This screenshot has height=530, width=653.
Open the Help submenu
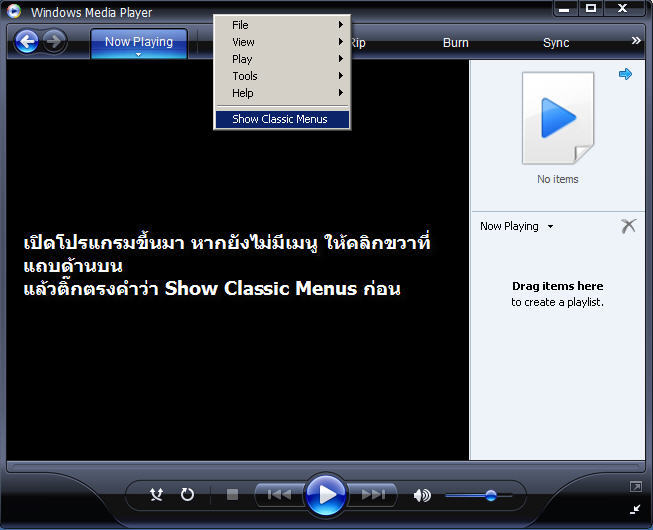[282, 93]
